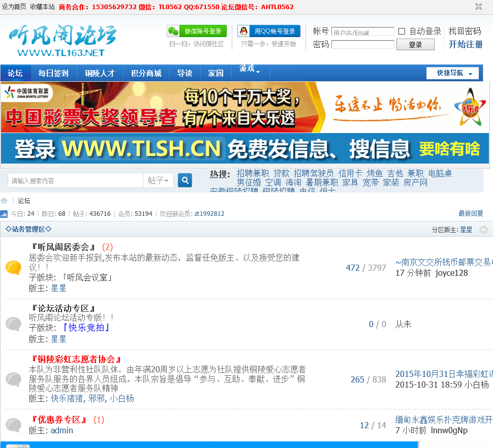This screenshot has width=493, height=448.
Task: Open new member zt1992812 profile
Action: click(209, 214)
